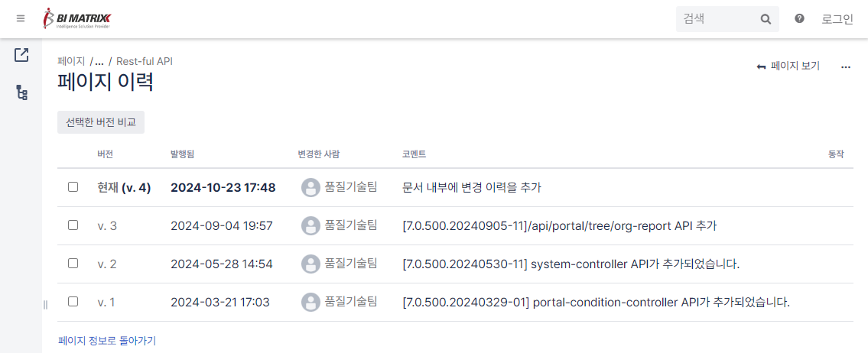Tick the v. 2 version checkbox
This screenshot has height=353, width=868.
coord(73,264)
